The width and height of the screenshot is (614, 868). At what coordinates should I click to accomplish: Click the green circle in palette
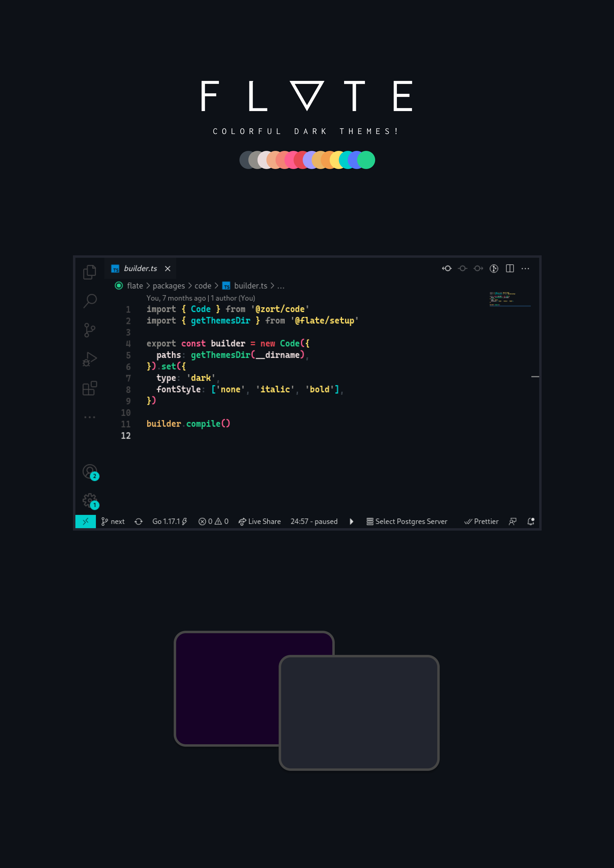(366, 160)
